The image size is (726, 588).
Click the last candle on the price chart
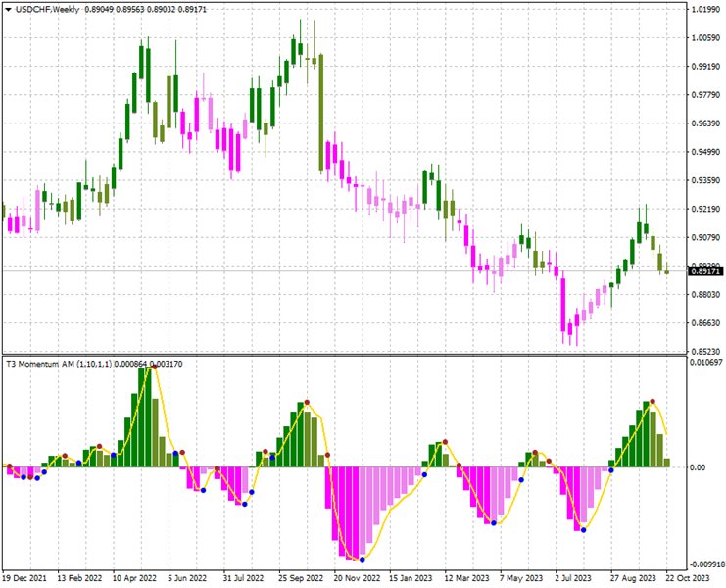[x=666, y=270]
